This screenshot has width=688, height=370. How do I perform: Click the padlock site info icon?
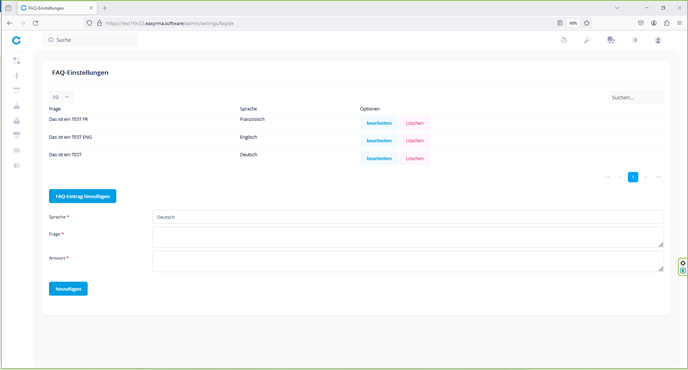(x=99, y=23)
